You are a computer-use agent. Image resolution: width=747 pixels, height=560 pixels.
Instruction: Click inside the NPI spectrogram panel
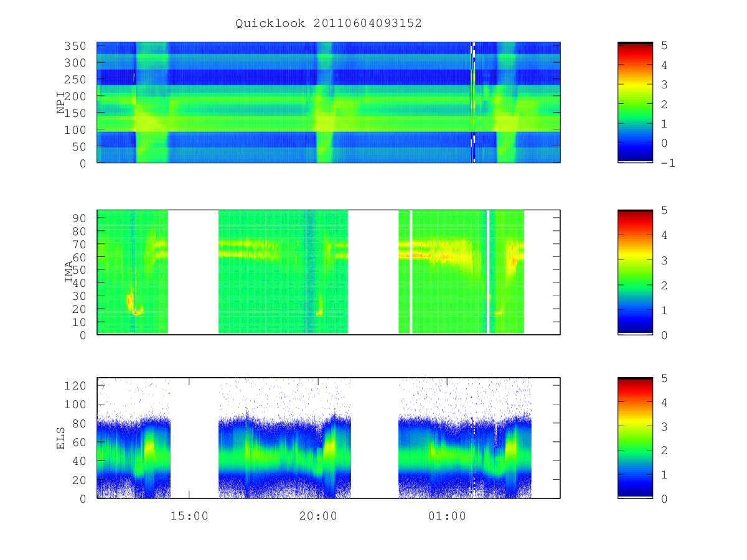329,103
